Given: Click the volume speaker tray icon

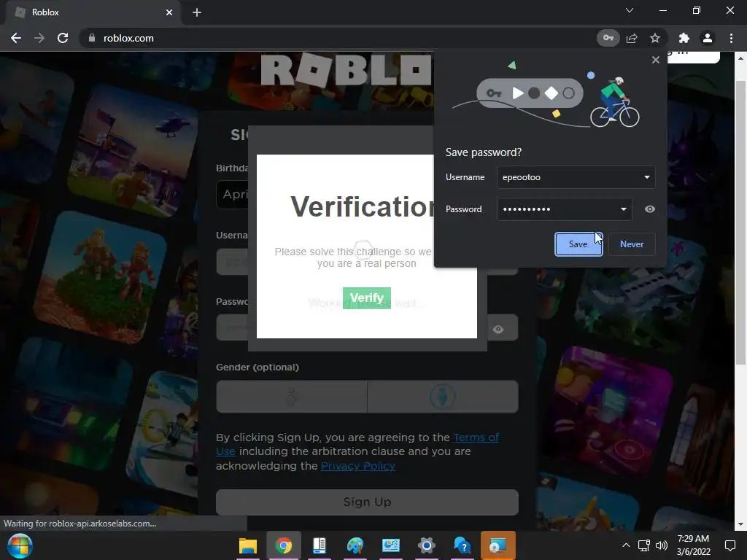Looking at the screenshot, I should coord(661,545).
